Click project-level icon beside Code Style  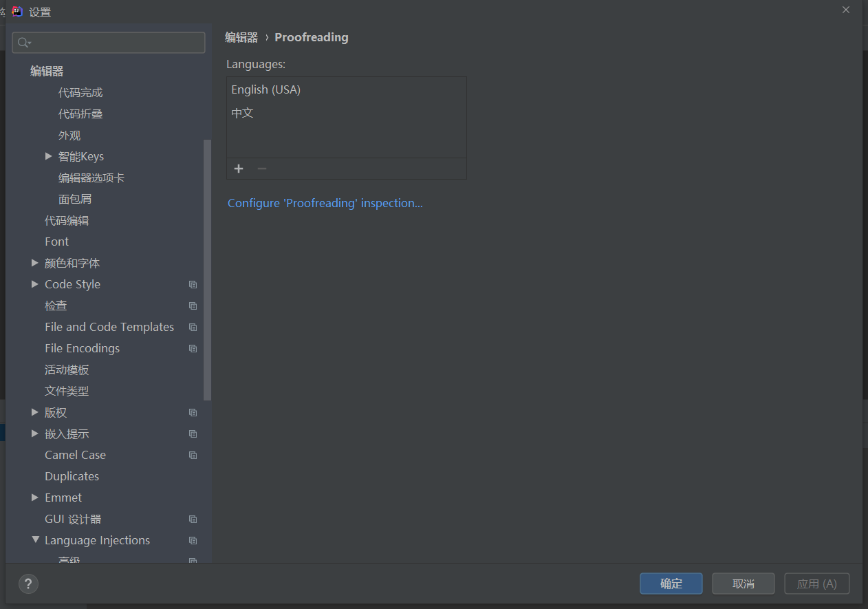click(193, 285)
